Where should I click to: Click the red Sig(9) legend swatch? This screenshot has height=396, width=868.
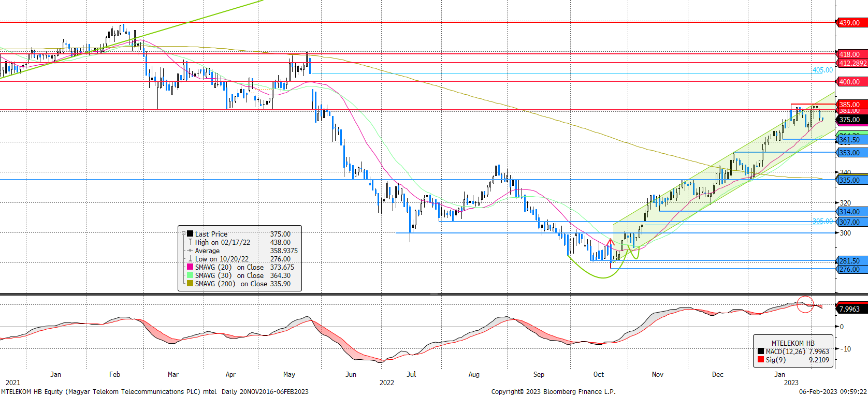pos(761,360)
